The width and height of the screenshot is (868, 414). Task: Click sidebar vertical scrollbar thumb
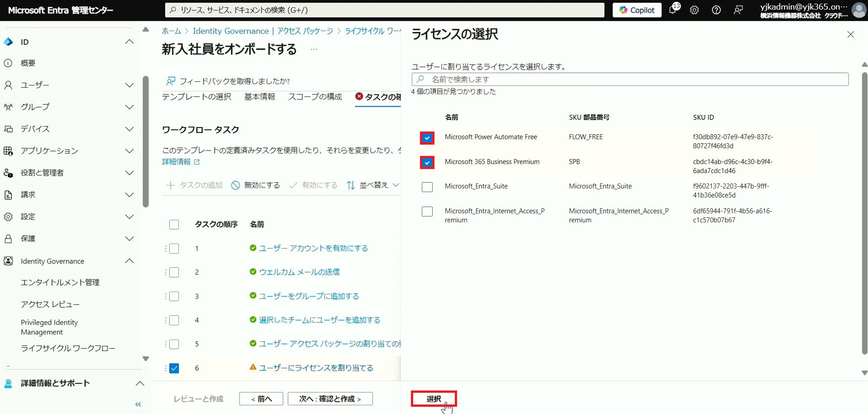tap(146, 141)
